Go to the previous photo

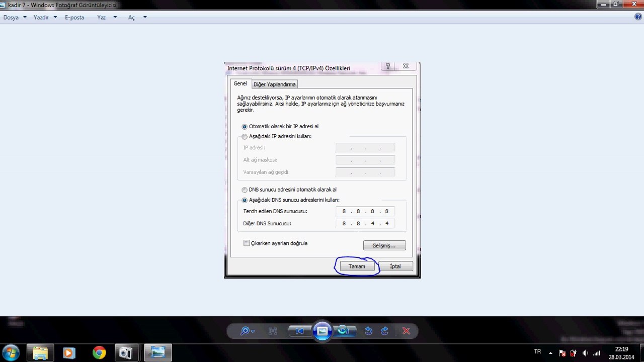point(300,331)
